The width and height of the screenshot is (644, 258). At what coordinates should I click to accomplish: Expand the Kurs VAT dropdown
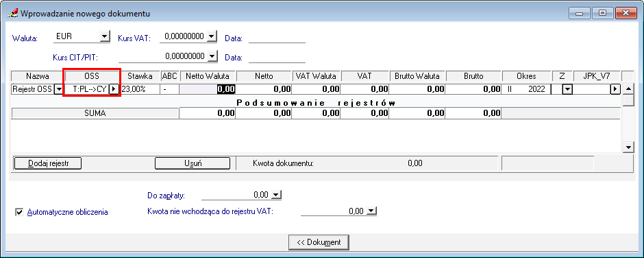(212, 36)
